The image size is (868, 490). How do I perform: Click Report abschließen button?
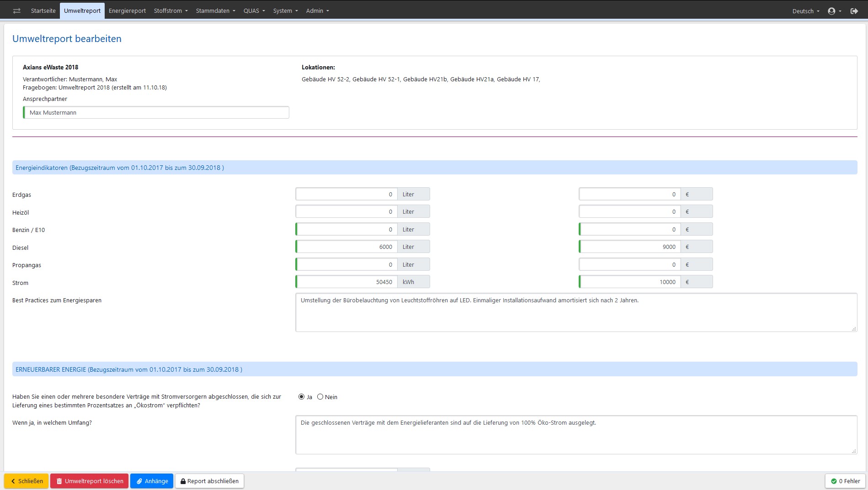point(209,481)
